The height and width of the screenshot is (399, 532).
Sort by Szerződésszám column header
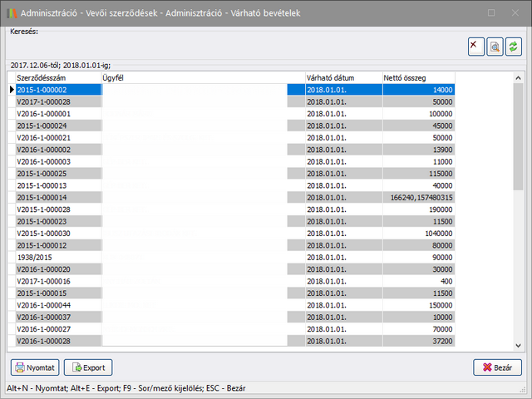[54, 77]
